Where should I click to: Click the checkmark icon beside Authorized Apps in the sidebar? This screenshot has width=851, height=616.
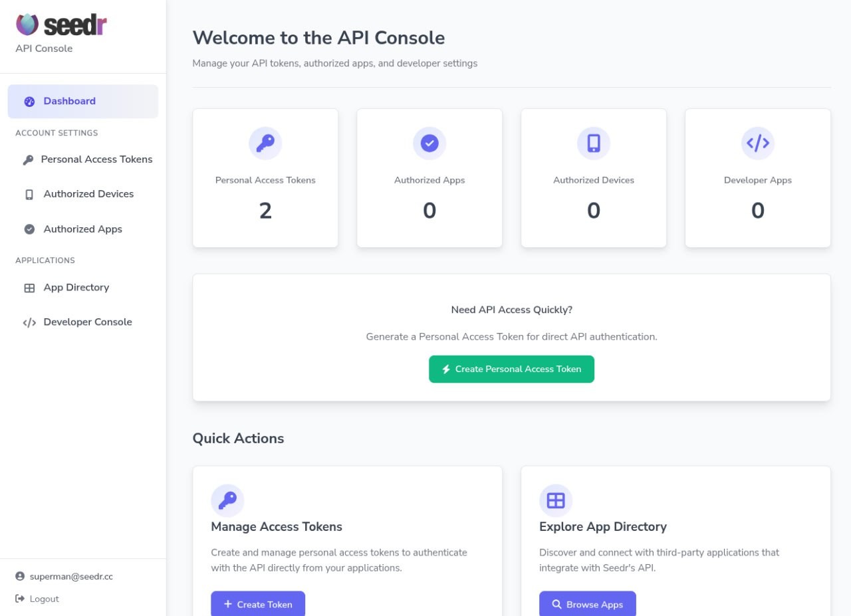point(29,229)
